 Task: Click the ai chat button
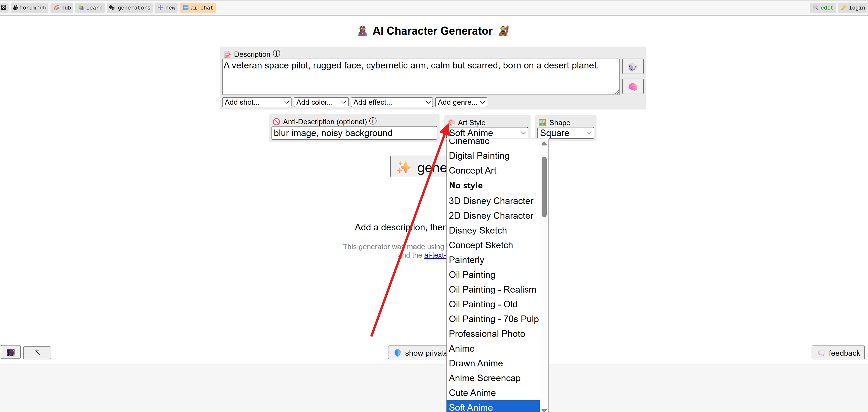tap(198, 8)
